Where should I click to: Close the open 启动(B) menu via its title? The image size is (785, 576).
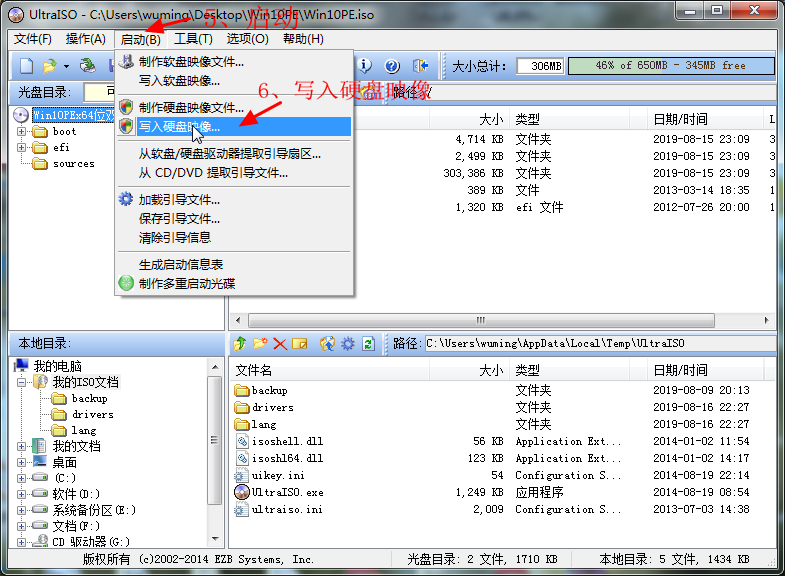coord(140,39)
